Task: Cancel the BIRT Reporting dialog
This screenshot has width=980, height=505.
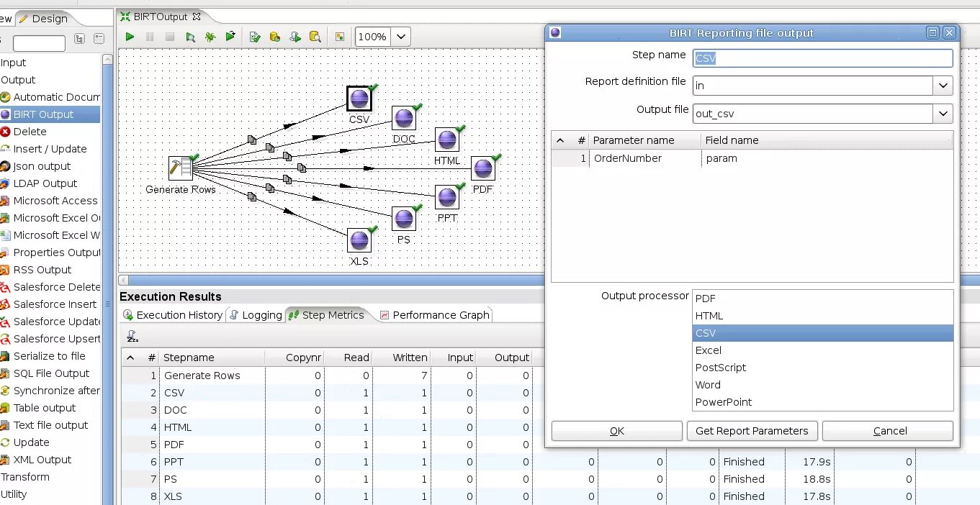Action: [x=888, y=431]
